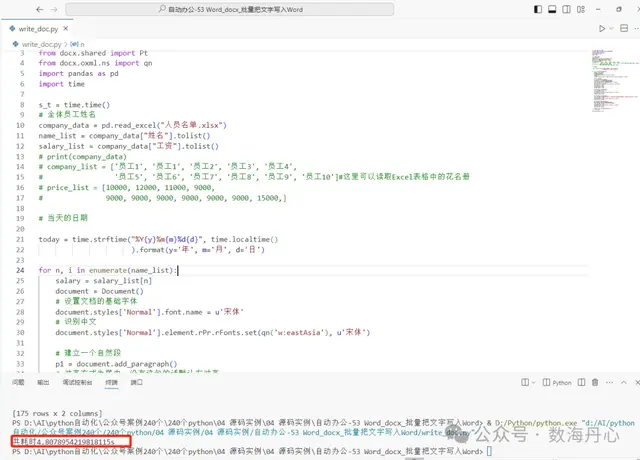Click the 's_t = time.time()' line
This screenshot has width=640, height=460.
(x=74, y=105)
